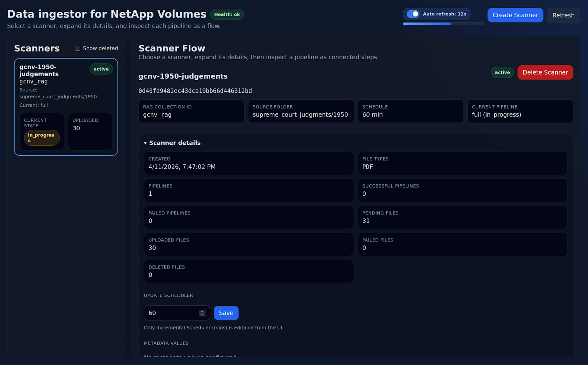Click the scanner ID hash text
Screen dimensions: 588x365
tap(195, 91)
